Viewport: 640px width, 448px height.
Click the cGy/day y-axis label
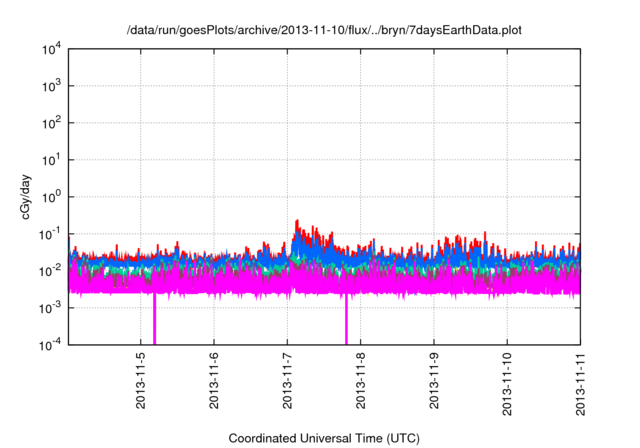(26, 197)
